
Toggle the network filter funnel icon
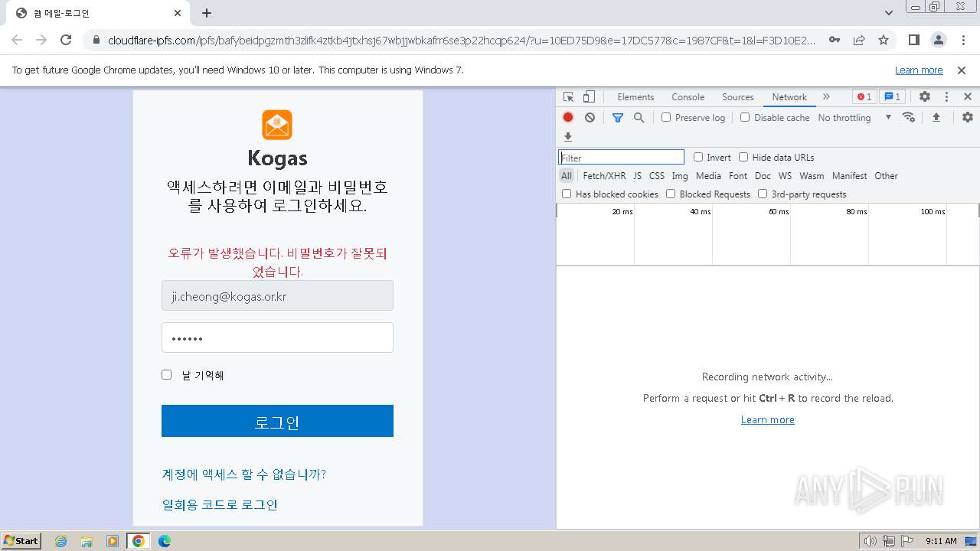point(618,117)
